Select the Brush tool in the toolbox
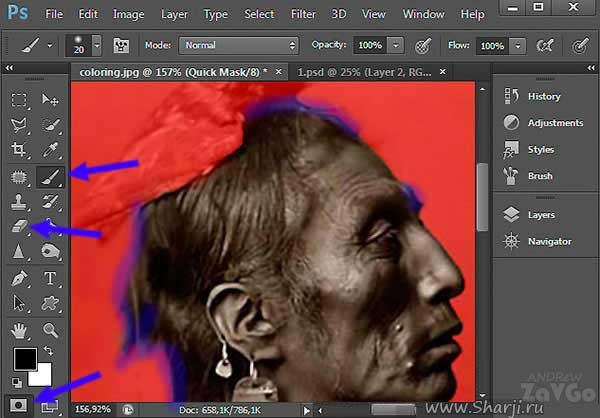600x418 pixels. (49, 177)
